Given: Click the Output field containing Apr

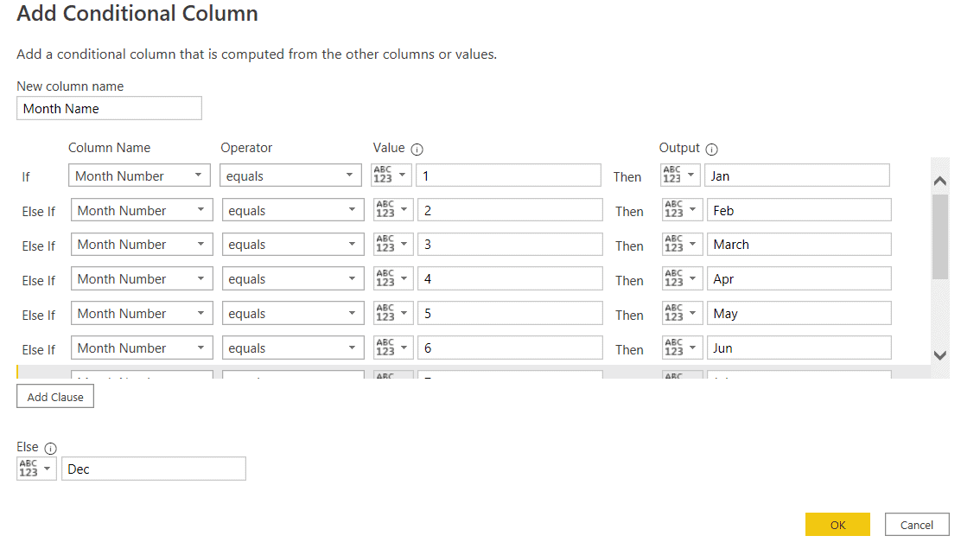Looking at the screenshot, I should (799, 278).
